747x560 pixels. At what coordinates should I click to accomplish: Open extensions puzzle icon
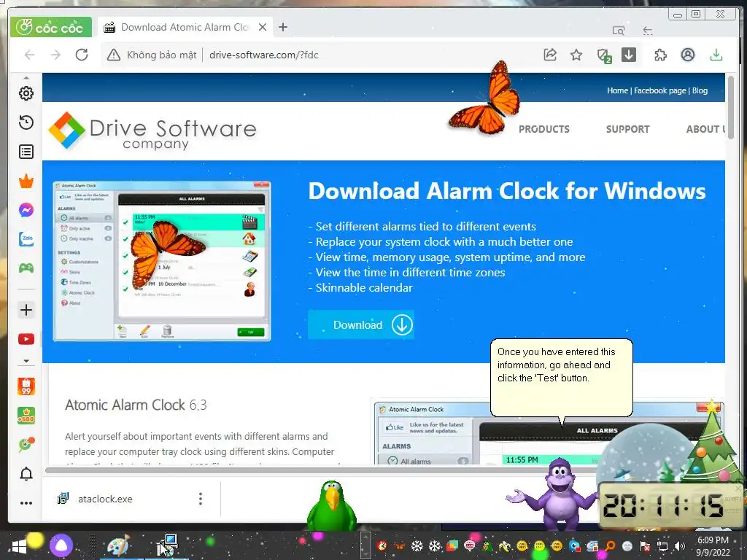click(660, 55)
